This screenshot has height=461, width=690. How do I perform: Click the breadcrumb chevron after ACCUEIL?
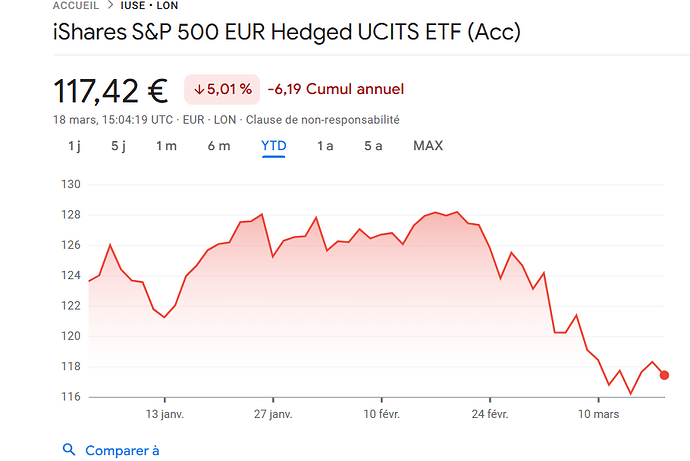coord(110,5)
